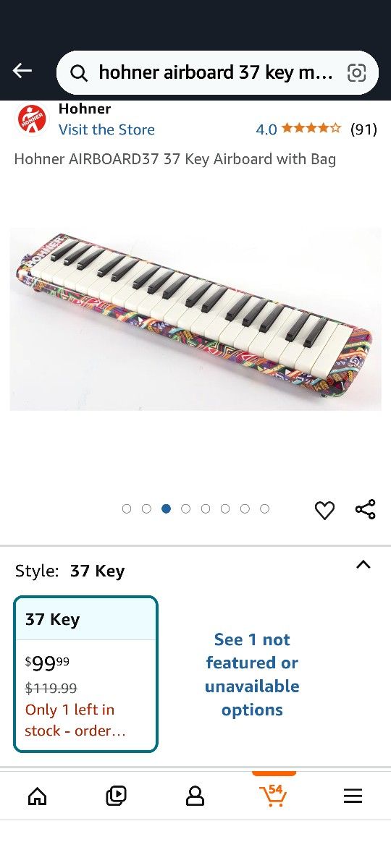Screen dimensions: 391x868
Task: Select the first image carousel dot
Action: 127,509
